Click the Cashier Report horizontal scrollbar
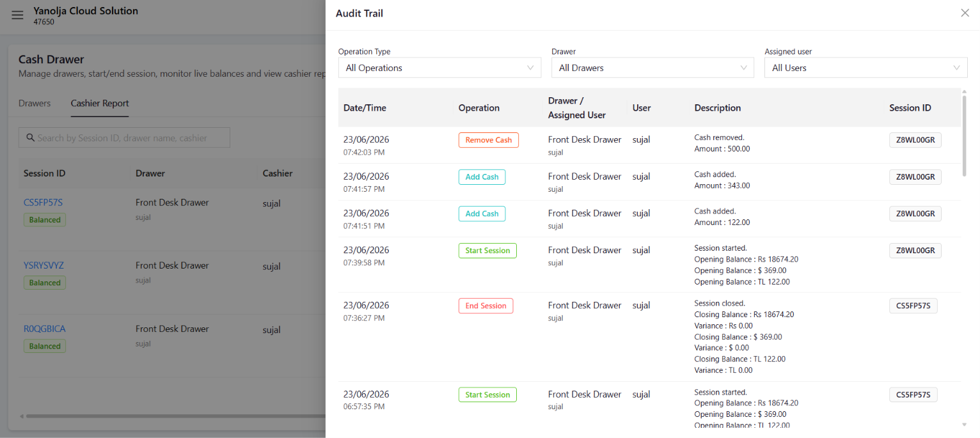This screenshot has width=980, height=438. tap(176, 416)
